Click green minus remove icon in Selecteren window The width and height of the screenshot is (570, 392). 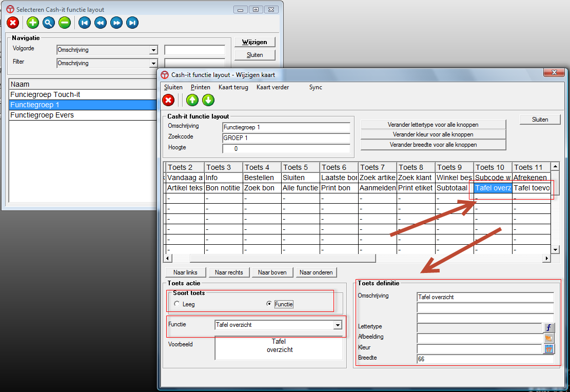point(64,23)
